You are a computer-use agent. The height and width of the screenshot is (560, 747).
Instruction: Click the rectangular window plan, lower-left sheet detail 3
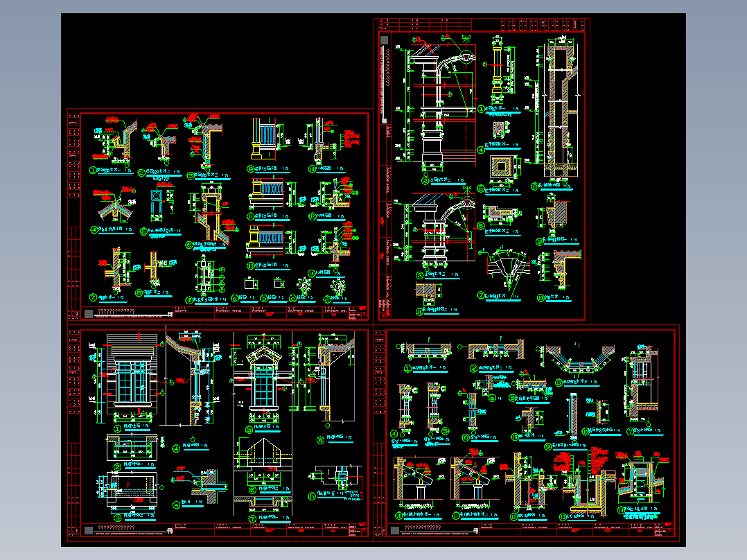[x=132, y=488]
